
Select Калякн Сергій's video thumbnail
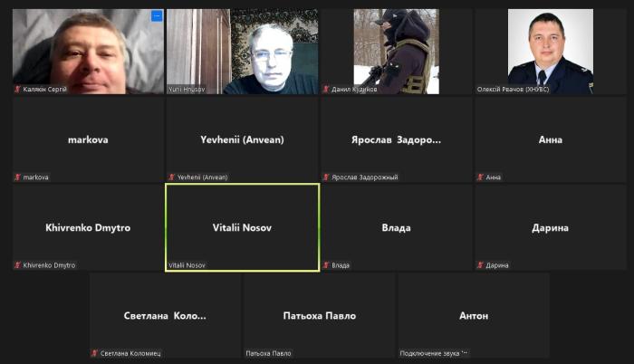tap(88, 52)
